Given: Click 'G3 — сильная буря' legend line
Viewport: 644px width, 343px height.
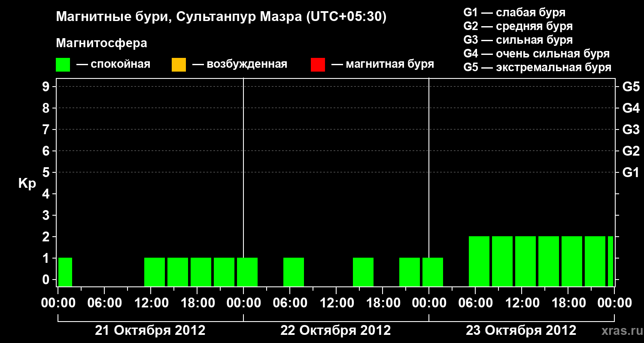Looking at the screenshot, I should [x=518, y=40].
